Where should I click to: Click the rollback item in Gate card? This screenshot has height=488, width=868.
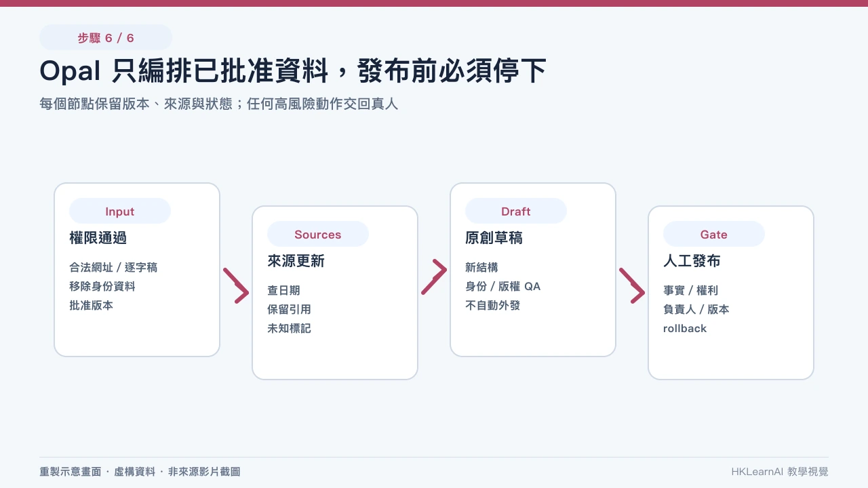pyautogui.click(x=685, y=328)
